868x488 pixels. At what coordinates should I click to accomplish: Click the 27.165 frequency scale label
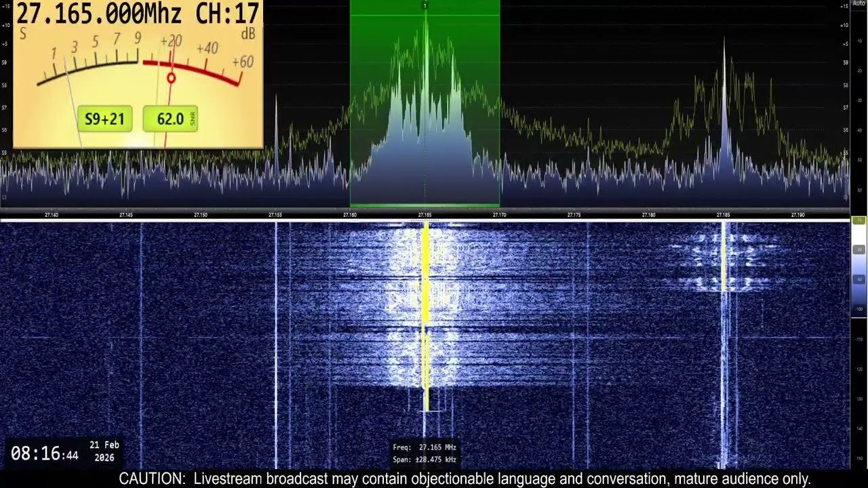(425, 215)
